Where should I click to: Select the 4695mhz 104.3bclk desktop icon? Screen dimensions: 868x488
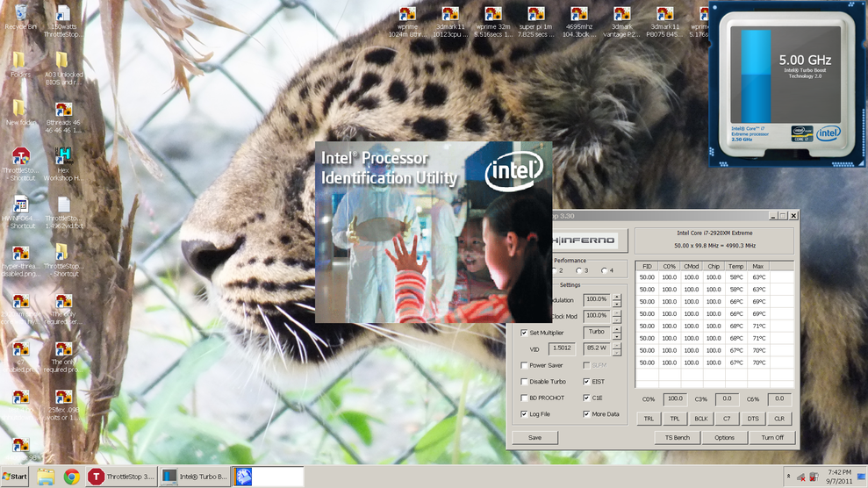pos(579,22)
